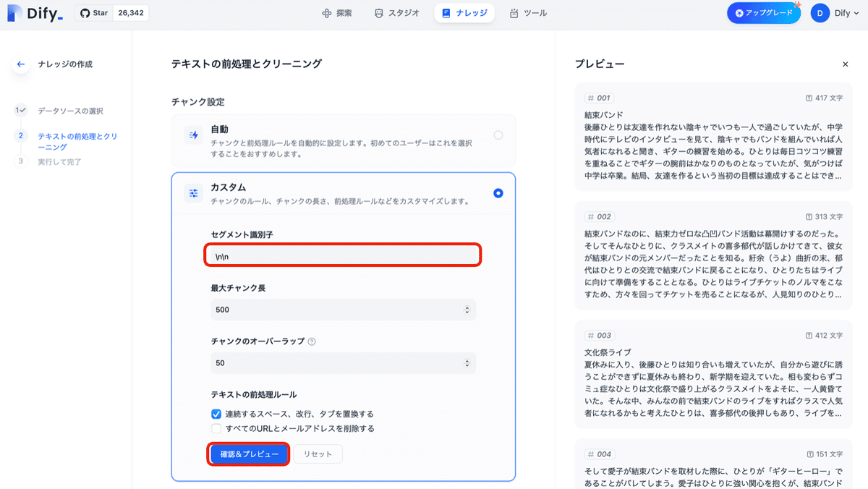Open the スタジオ section
The image size is (868, 489).
396,12
